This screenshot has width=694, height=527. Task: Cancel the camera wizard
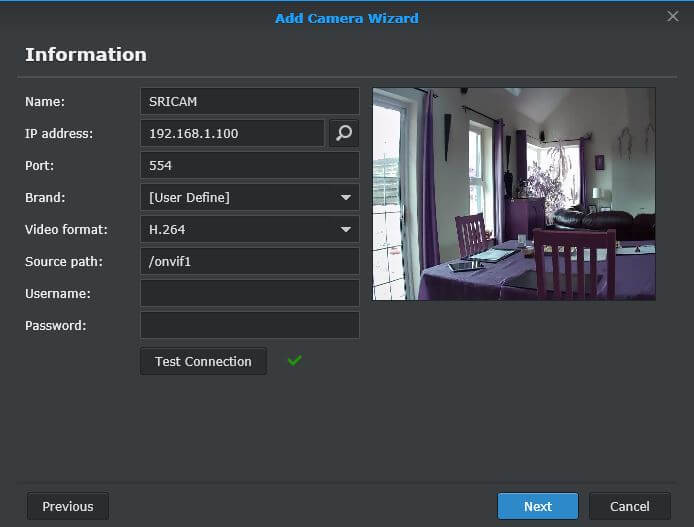(630, 506)
